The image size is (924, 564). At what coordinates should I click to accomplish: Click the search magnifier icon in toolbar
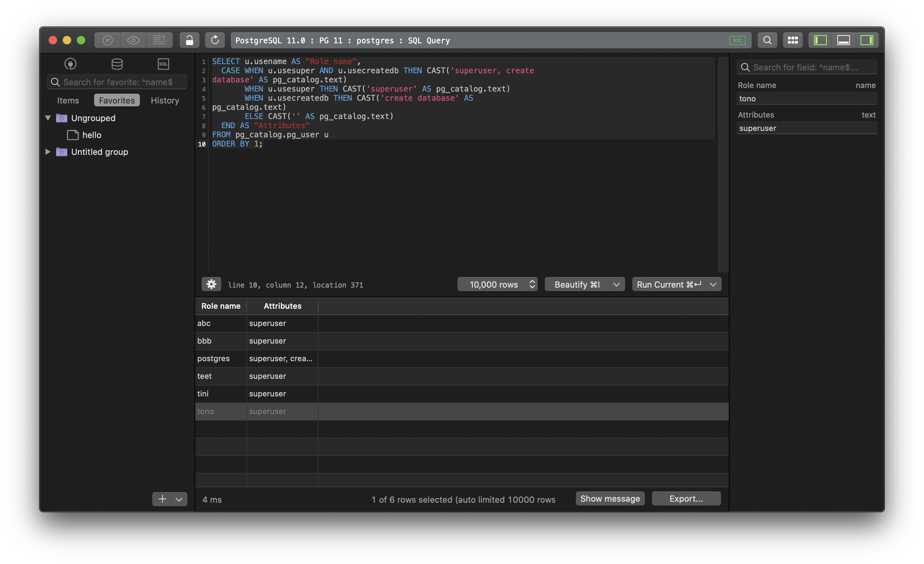tap(767, 40)
